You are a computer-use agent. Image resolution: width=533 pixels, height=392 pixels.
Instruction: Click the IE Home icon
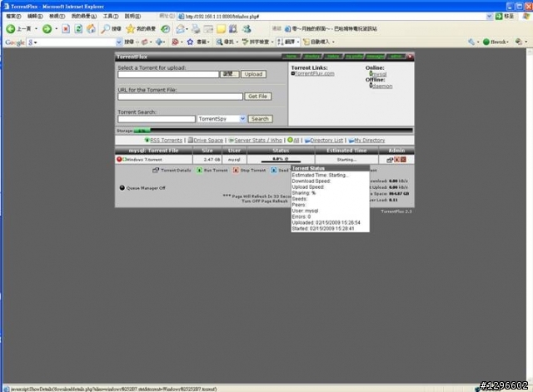pyautogui.click(x=91, y=29)
